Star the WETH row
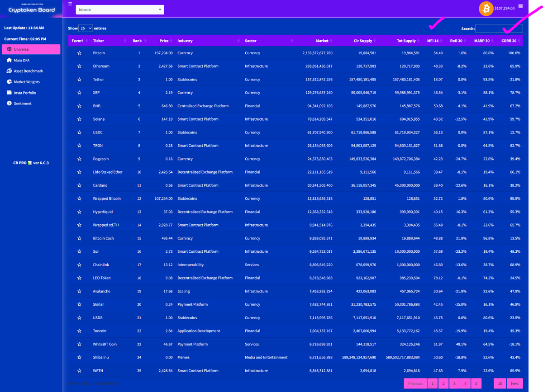Image resolution: width=543 pixels, height=392 pixels. coord(79,371)
